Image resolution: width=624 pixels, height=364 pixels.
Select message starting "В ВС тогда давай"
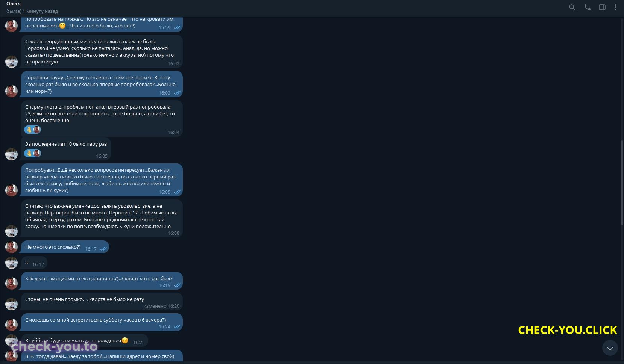(102, 356)
